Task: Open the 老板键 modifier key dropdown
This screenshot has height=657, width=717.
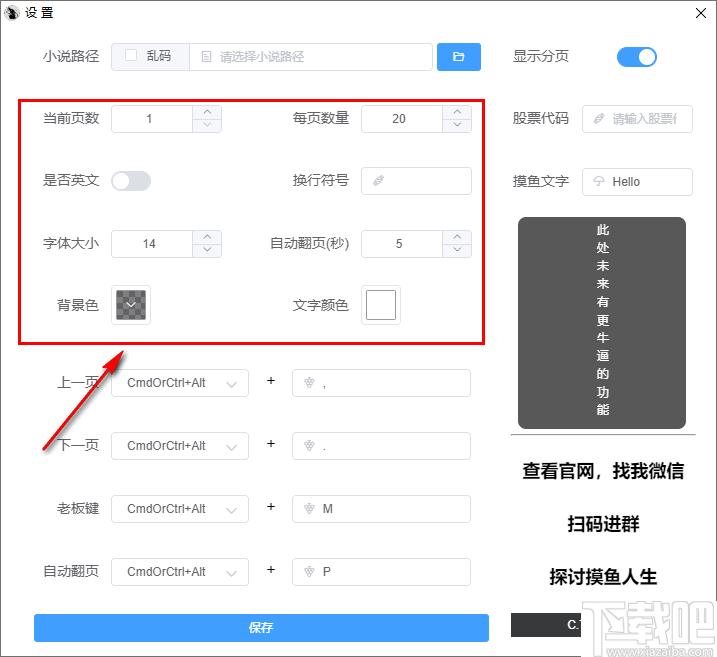Action: pos(180,509)
